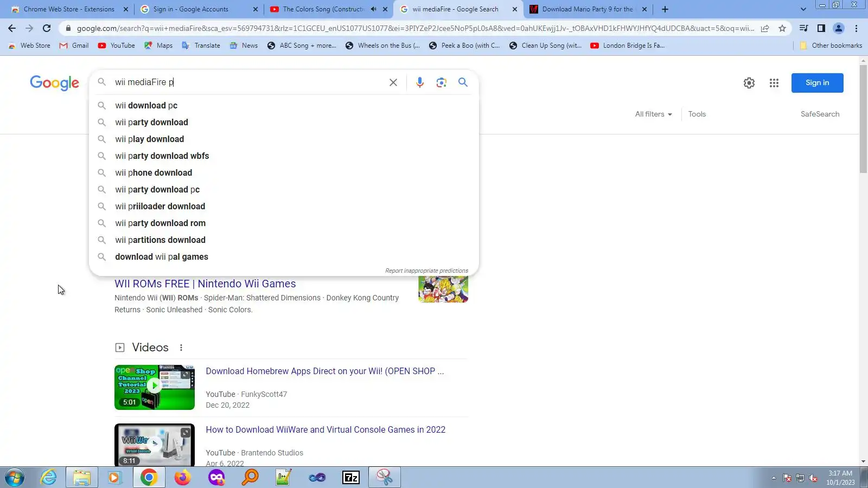Open the tab search dropdown arrow

pyautogui.click(x=803, y=9)
